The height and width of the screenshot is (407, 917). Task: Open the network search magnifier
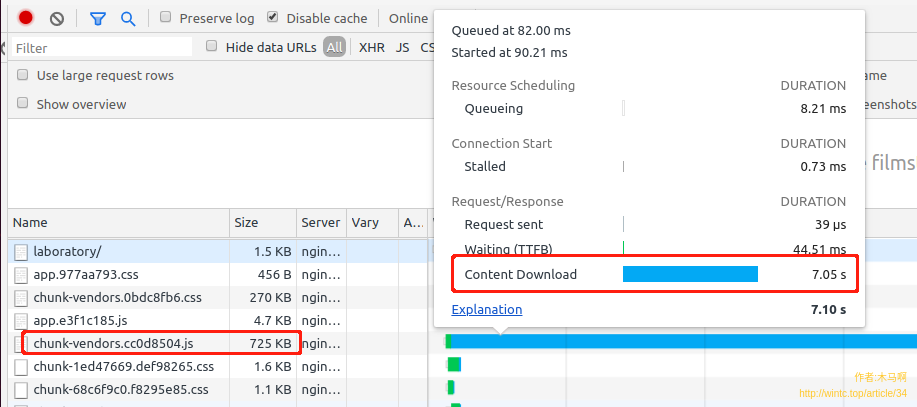click(x=128, y=18)
